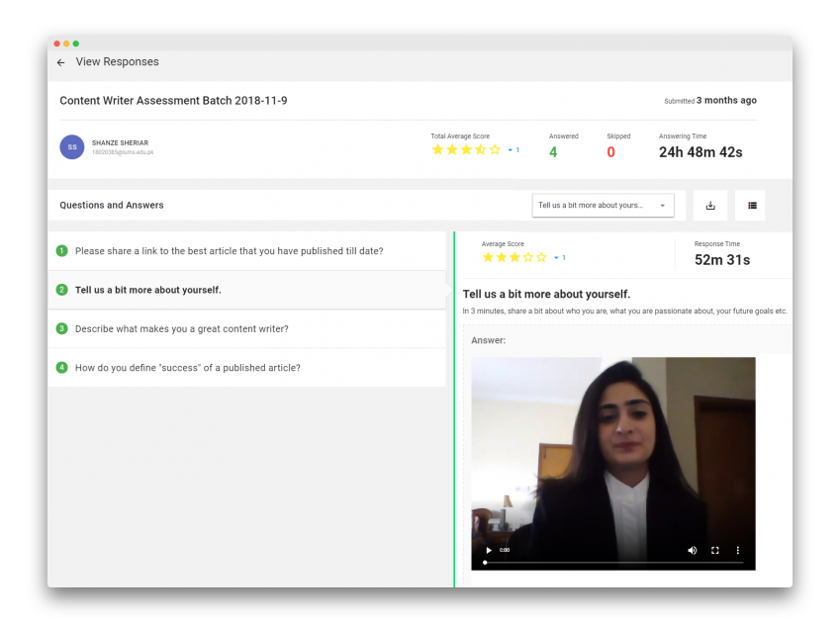Click the total average score star rating
The image size is (840, 623).
click(x=466, y=150)
